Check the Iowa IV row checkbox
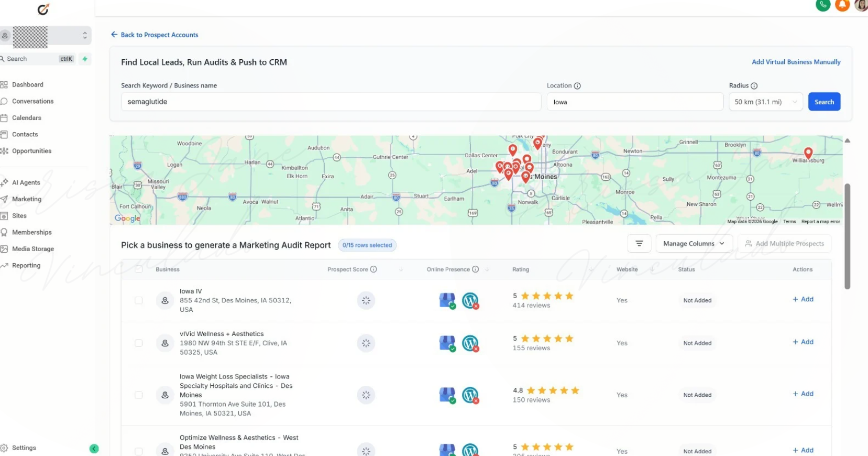868x456 pixels. click(x=138, y=300)
